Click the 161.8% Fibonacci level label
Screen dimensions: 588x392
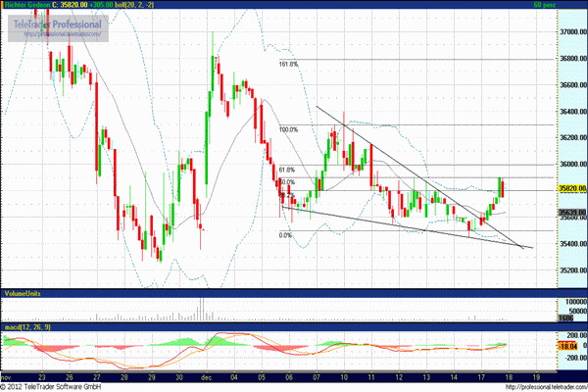[x=288, y=64]
